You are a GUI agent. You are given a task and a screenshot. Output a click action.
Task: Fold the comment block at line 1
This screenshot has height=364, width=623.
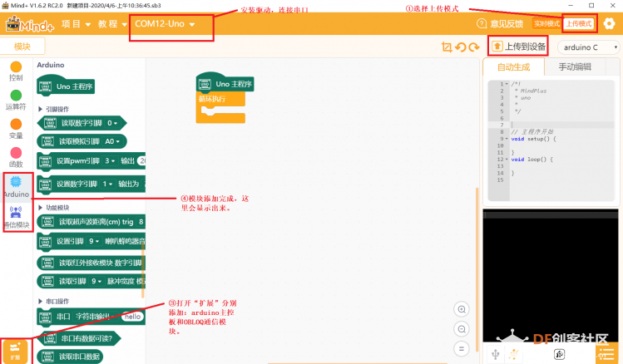pos(507,84)
